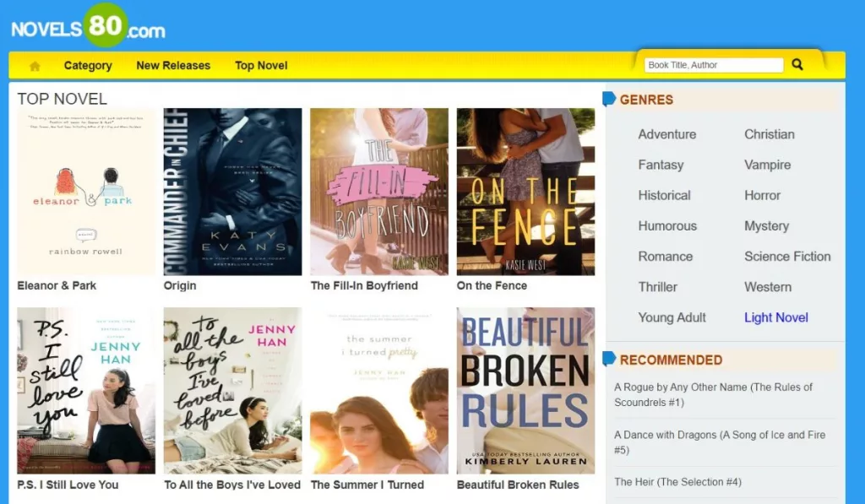The height and width of the screenshot is (504, 865).
Task: Browse the Young Adult genre
Action: pos(672,317)
